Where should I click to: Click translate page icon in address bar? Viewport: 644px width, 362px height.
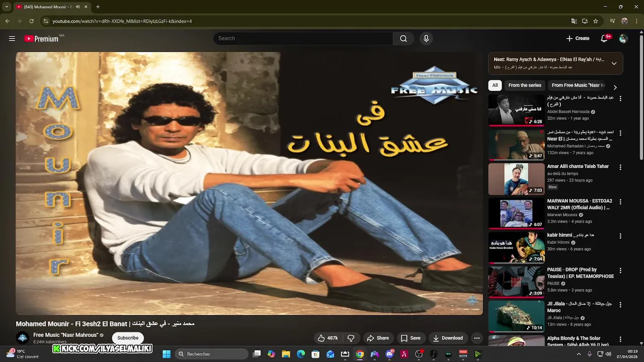point(574,21)
